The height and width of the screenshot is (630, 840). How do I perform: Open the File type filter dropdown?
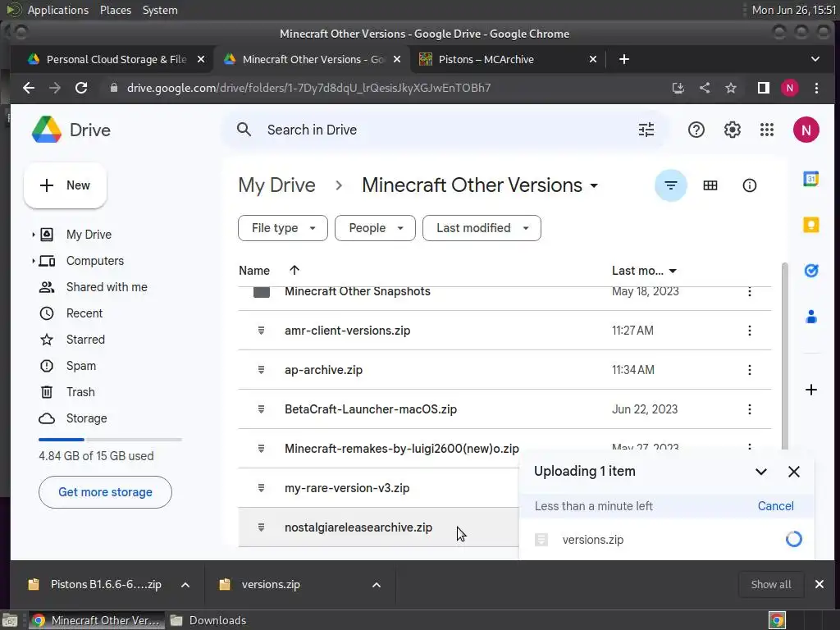point(283,228)
